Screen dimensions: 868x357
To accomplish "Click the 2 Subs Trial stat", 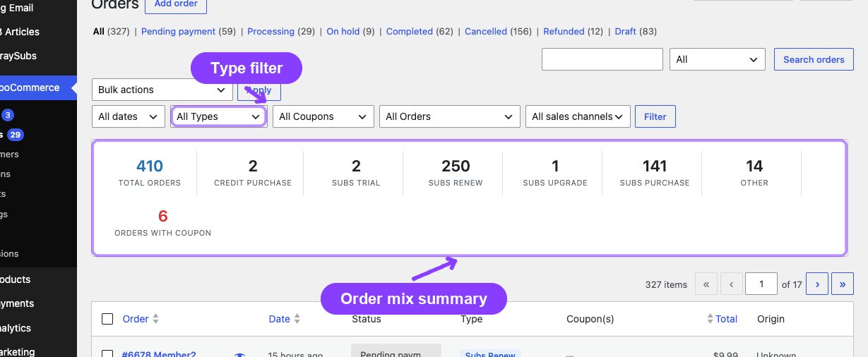I will (x=356, y=172).
